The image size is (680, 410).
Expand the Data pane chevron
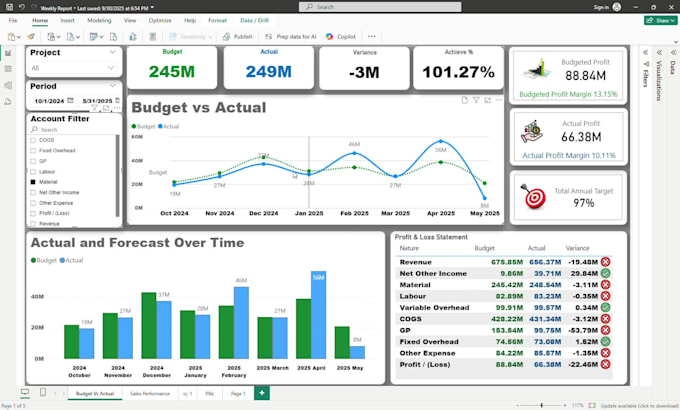[673, 52]
